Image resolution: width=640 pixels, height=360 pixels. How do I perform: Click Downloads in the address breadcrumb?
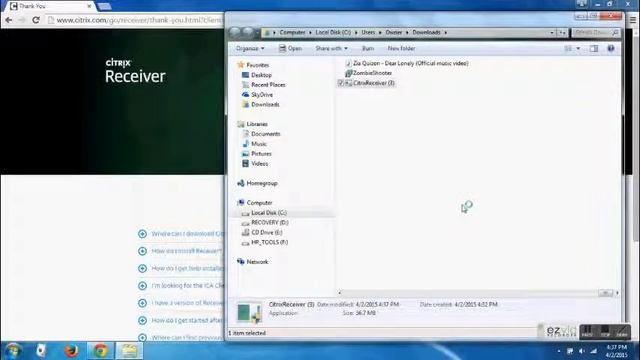point(426,32)
